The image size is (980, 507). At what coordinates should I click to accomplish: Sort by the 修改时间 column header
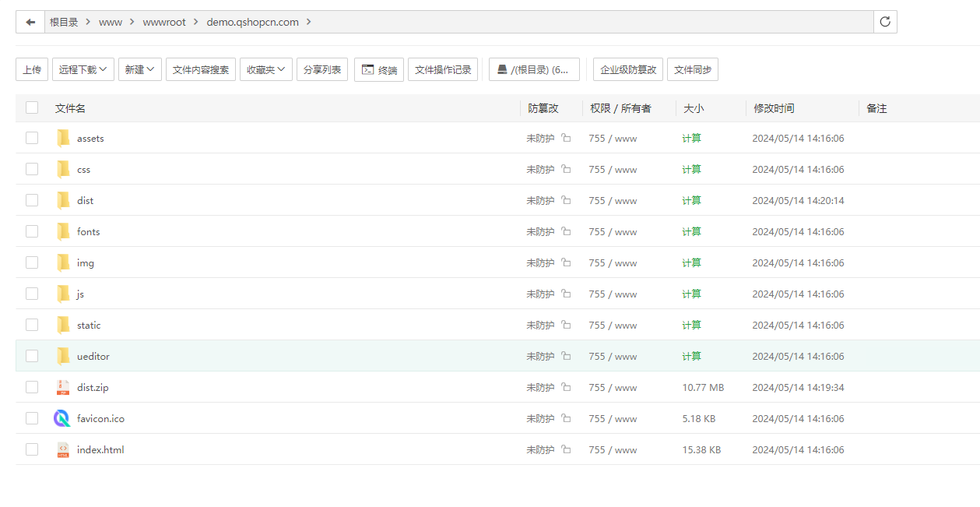coord(774,108)
